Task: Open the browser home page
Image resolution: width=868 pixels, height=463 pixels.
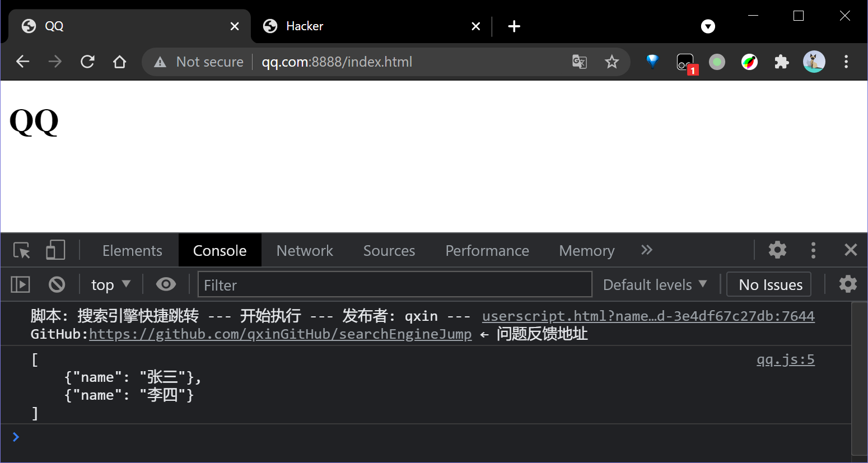Action: pos(119,62)
